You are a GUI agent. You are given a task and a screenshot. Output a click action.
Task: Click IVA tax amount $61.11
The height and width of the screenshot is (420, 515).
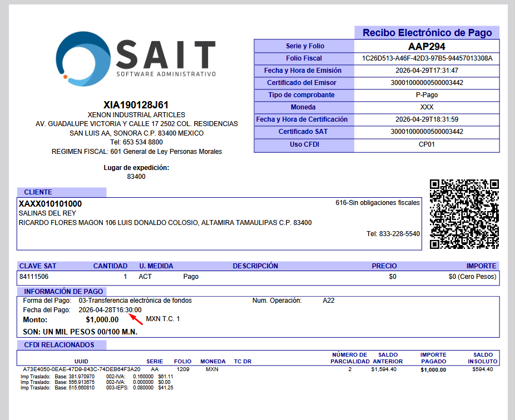click(x=166, y=377)
